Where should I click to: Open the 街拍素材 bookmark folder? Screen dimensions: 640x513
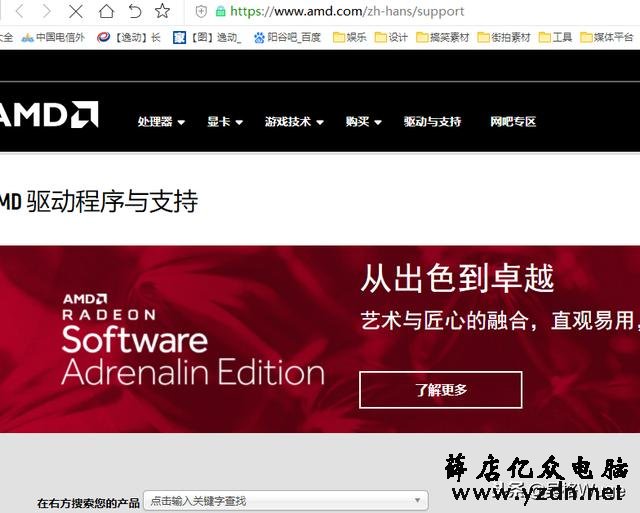click(x=504, y=38)
